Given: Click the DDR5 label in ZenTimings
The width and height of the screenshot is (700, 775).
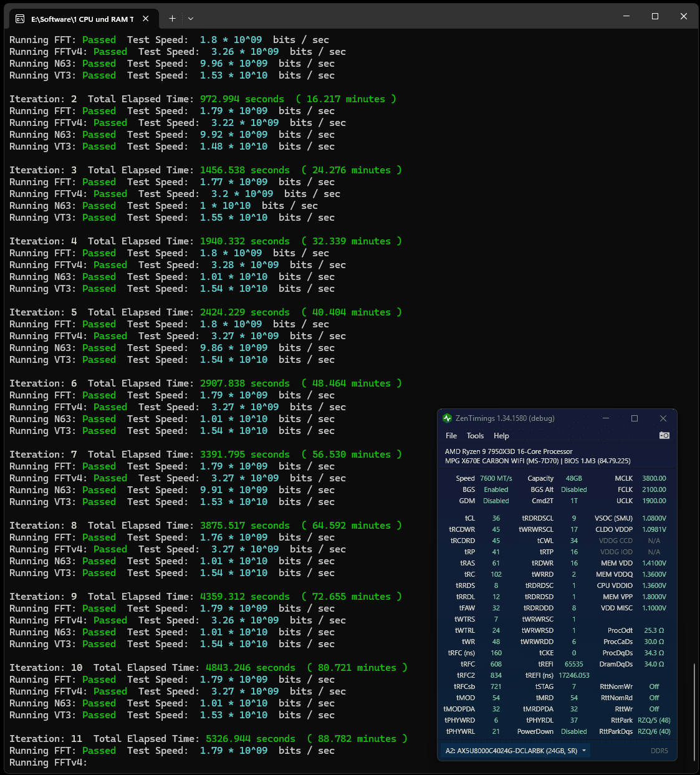Looking at the screenshot, I should point(659,751).
